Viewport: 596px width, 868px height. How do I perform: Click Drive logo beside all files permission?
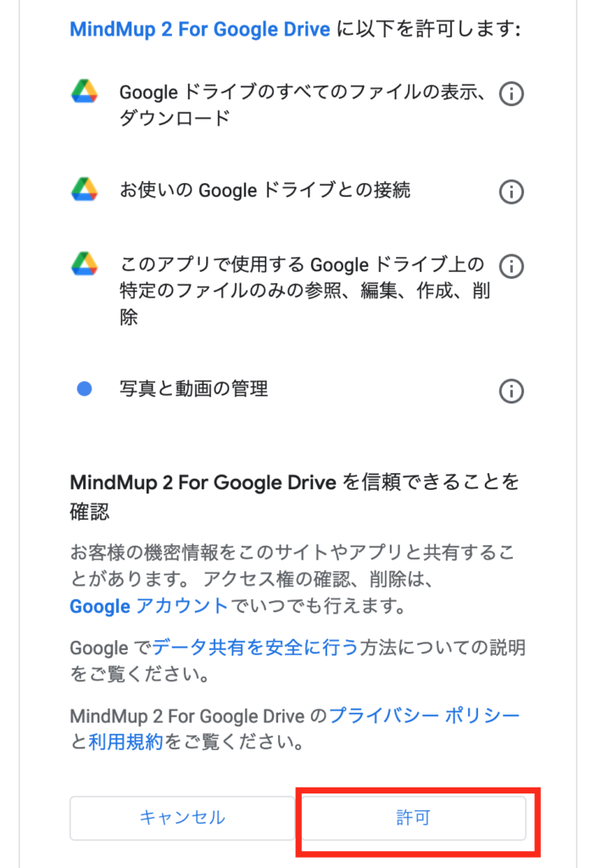(x=84, y=92)
